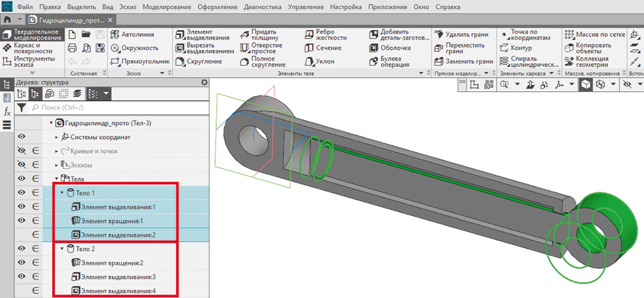Open tree panel settings gear
This screenshot has width=644, height=298.
[x=203, y=83]
